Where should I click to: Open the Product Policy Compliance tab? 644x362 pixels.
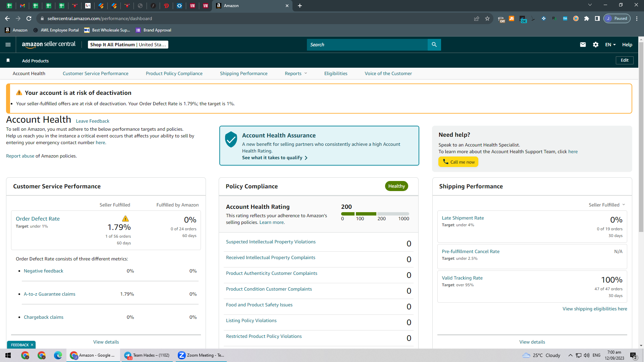(174, 73)
